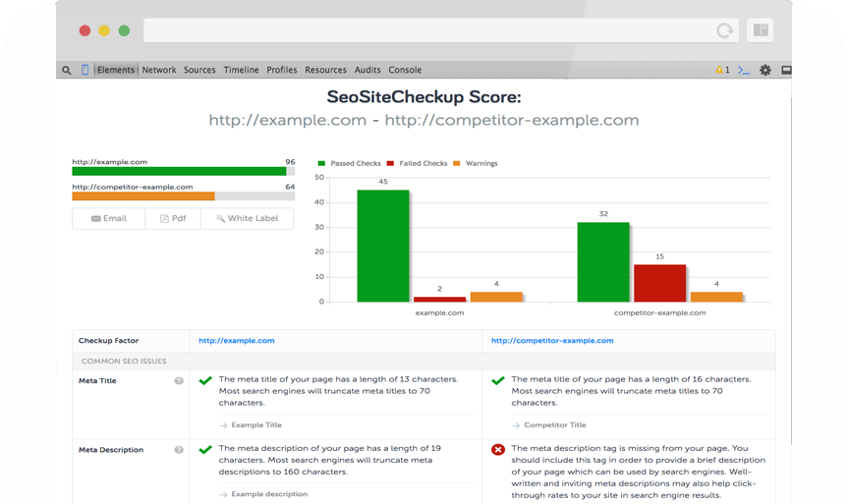
Task: Click the score value 64
Action: click(x=291, y=187)
